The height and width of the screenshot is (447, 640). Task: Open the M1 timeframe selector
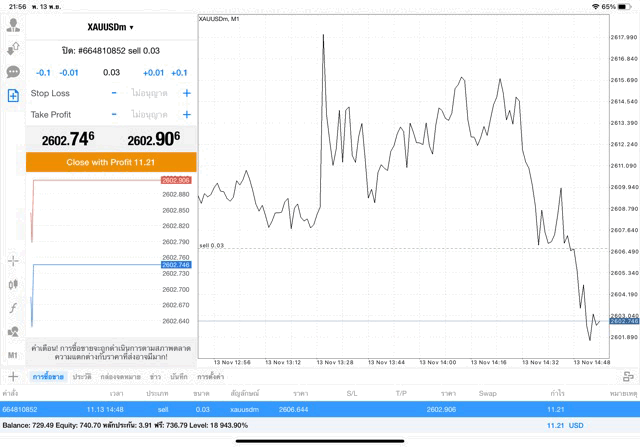click(x=13, y=355)
